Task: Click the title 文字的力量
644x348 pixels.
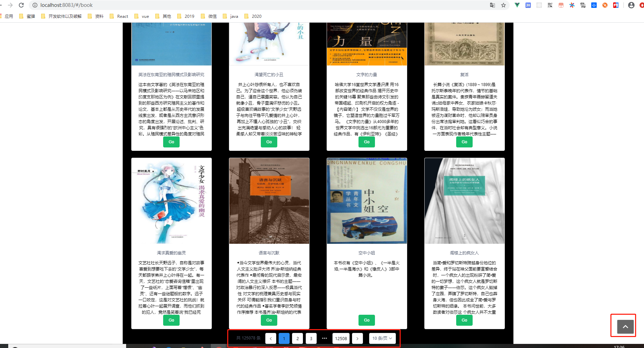Action: [x=367, y=75]
